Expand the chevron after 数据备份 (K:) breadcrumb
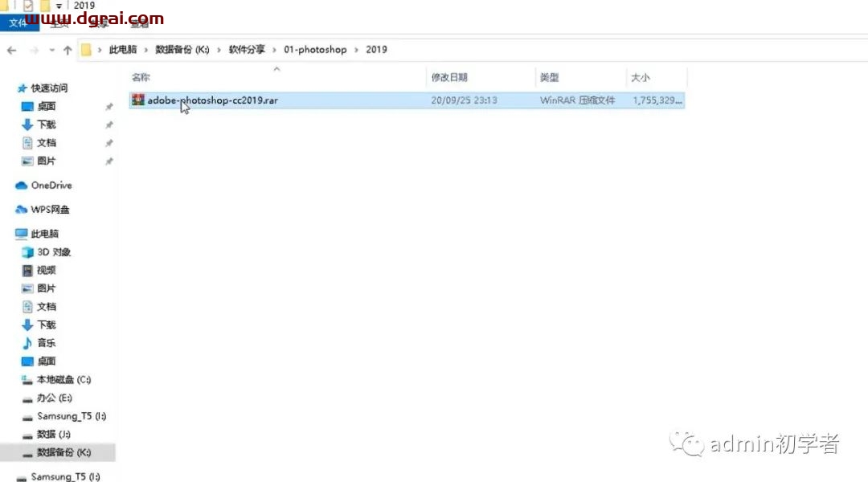Viewport: 868px width, 482px height. 219,50
